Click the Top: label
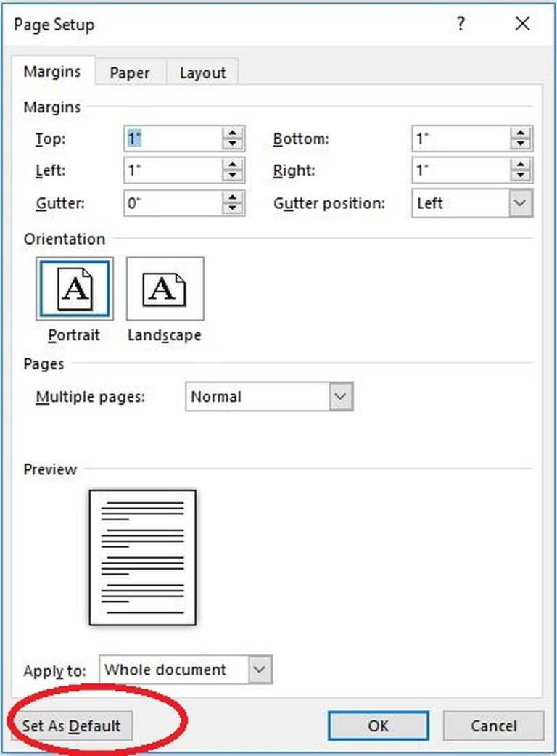This screenshot has width=557, height=756. (50, 139)
